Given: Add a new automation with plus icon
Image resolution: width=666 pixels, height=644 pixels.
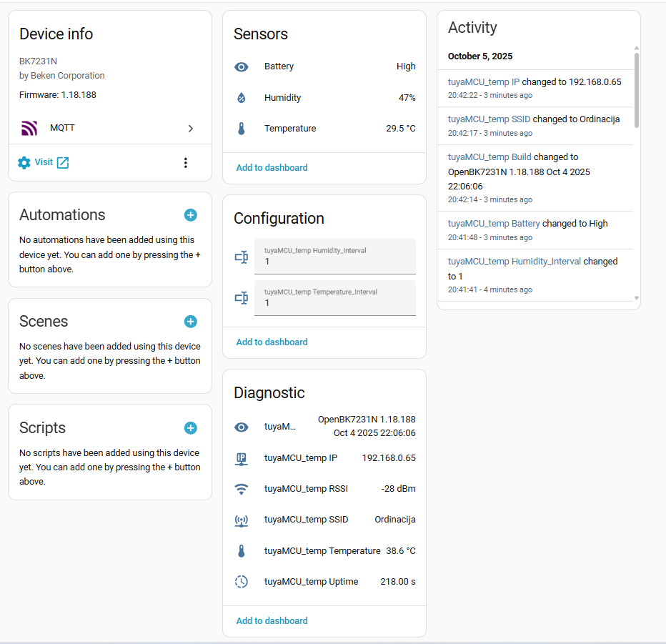Looking at the screenshot, I should click(x=191, y=215).
